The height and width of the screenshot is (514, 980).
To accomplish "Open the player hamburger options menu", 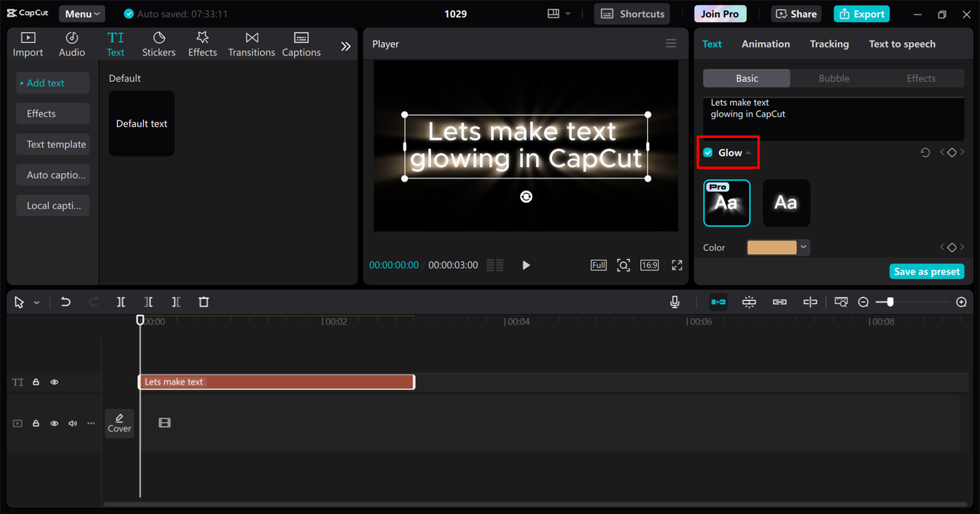I will pyautogui.click(x=671, y=44).
